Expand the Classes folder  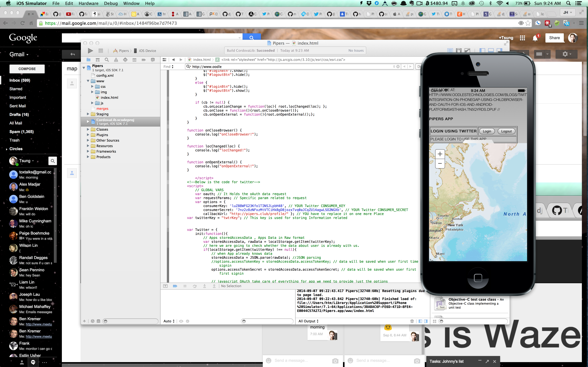tap(88, 129)
